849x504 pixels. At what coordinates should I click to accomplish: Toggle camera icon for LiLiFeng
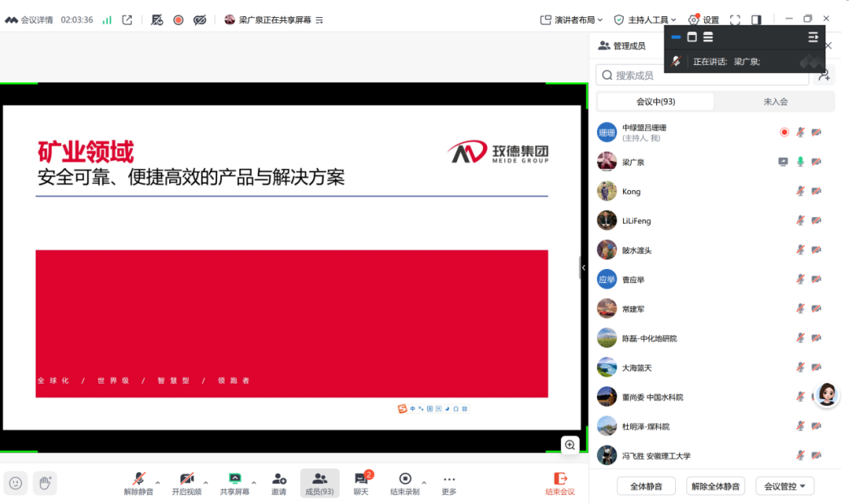pyautogui.click(x=816, y=220)
